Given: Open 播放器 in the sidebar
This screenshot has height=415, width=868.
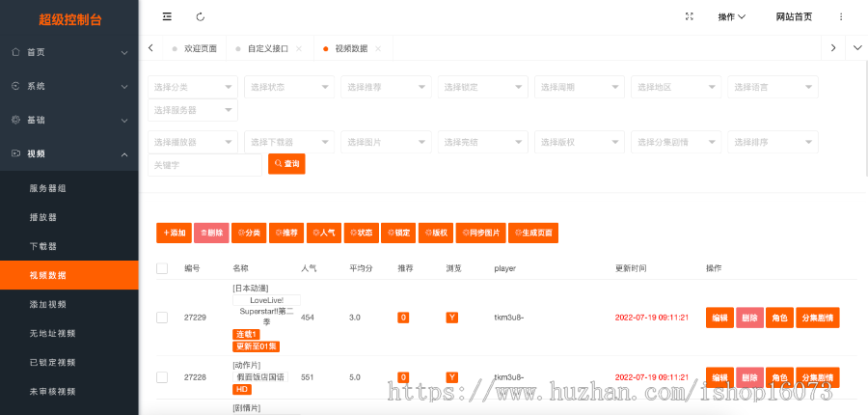Looking at the screenshot, I should tap(69, 217).
